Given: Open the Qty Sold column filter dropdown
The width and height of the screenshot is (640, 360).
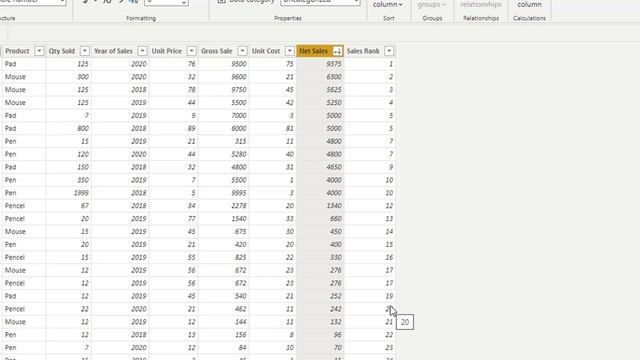Looking at the screenshot, I should (x=84, y=51).
